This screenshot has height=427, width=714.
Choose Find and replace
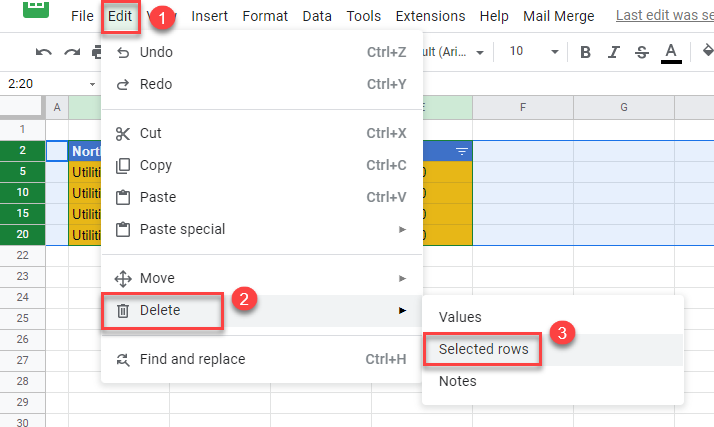(192, 359)
